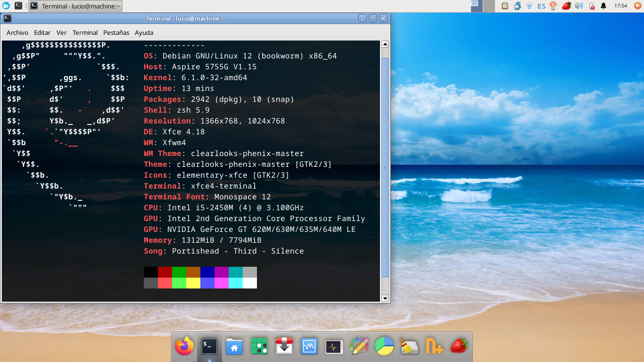Screen dimensions: 644x362
Task: Click the terminal launcher icon in top panel
Action: 18,6
